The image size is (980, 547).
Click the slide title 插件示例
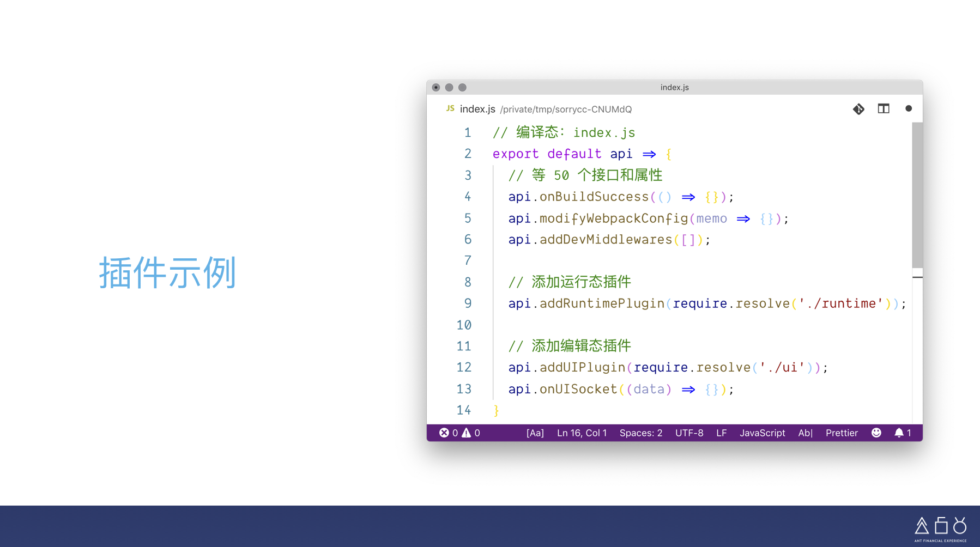click(x=168, y=272)
